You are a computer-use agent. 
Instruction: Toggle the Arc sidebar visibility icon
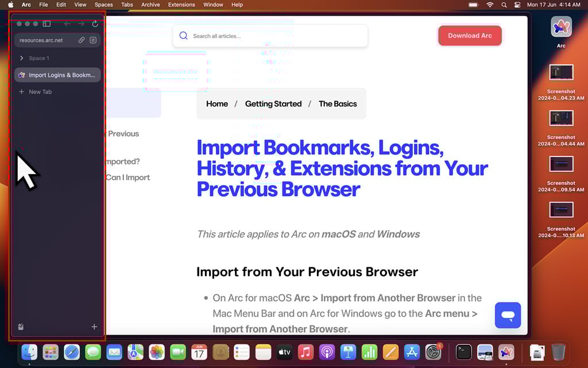coord(47,24)
